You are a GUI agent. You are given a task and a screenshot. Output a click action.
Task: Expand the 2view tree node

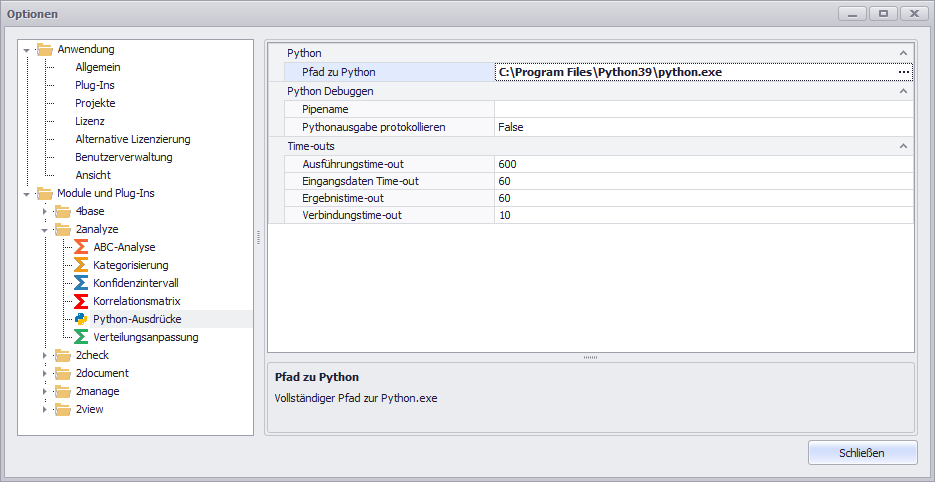[44, 409]
